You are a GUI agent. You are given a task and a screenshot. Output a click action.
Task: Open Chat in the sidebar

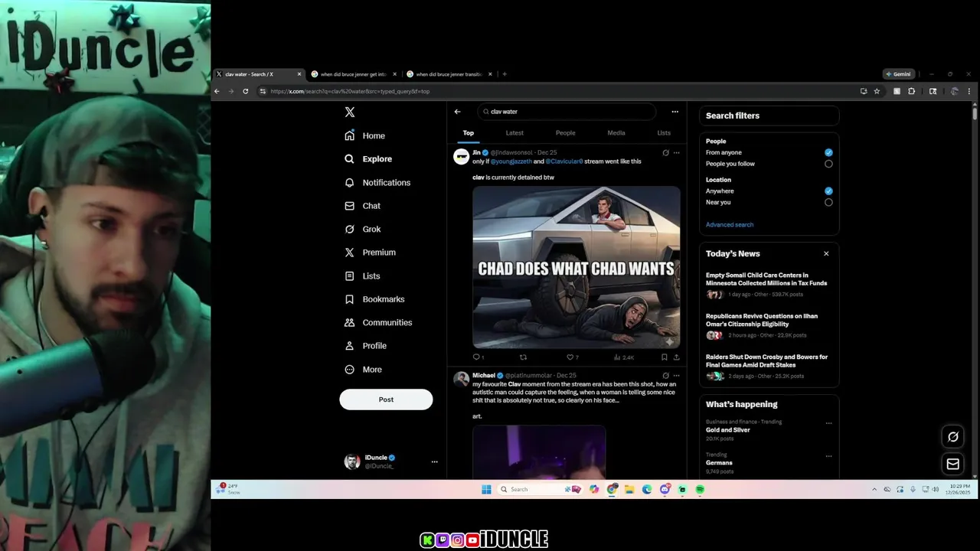(362, 206)
